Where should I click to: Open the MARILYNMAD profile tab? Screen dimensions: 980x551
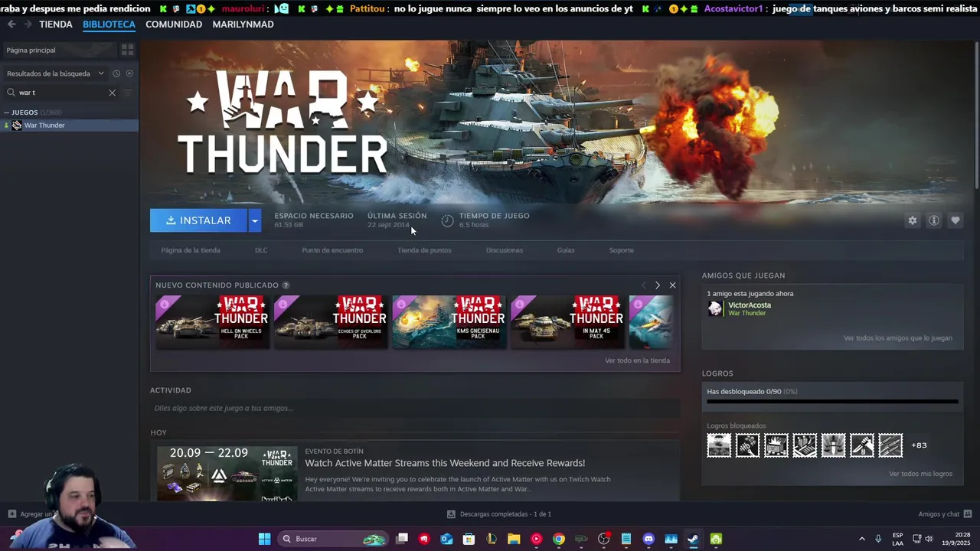click(x=243, y=24)
